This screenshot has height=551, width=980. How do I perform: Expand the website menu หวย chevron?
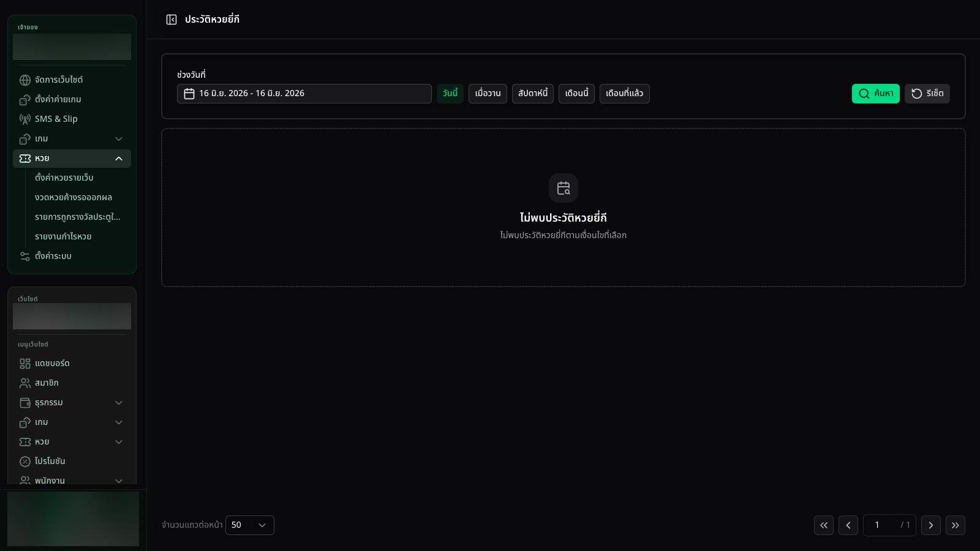pos(119,442)
